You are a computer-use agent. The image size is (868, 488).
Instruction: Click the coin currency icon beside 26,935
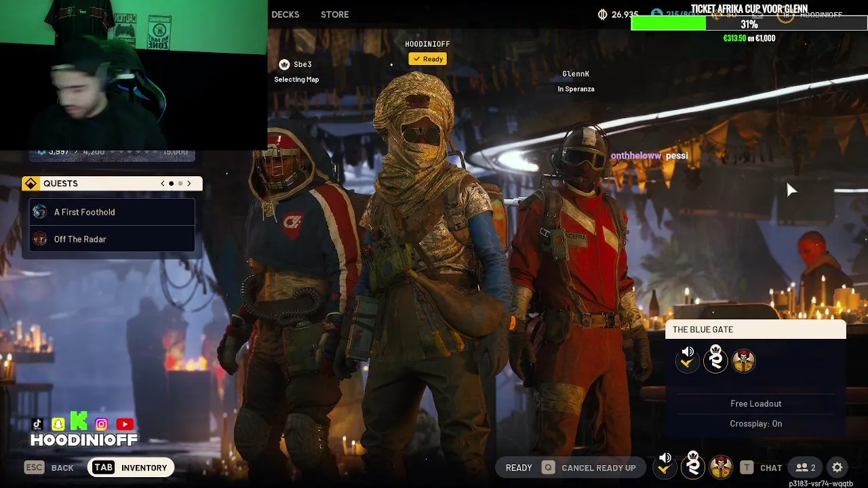tap(603, 14)
